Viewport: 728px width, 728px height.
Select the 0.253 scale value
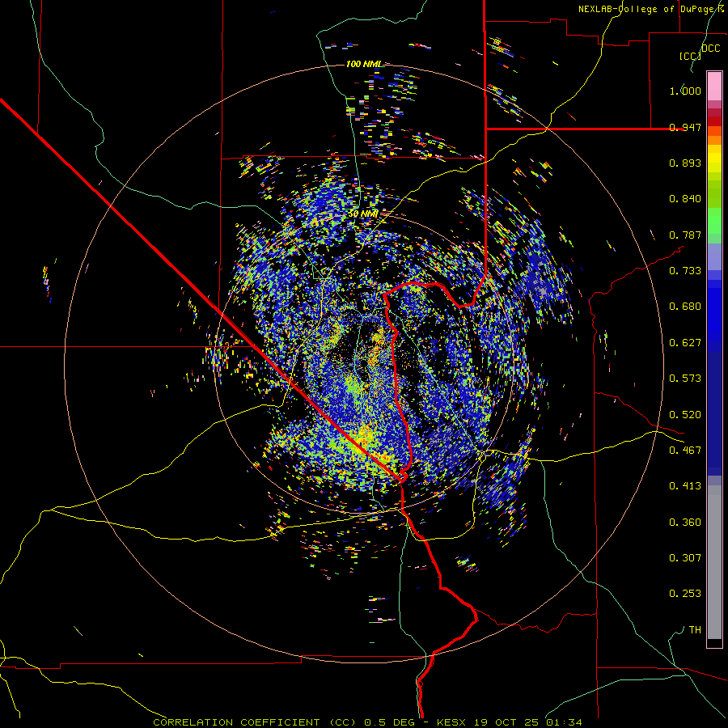(685, 594)
